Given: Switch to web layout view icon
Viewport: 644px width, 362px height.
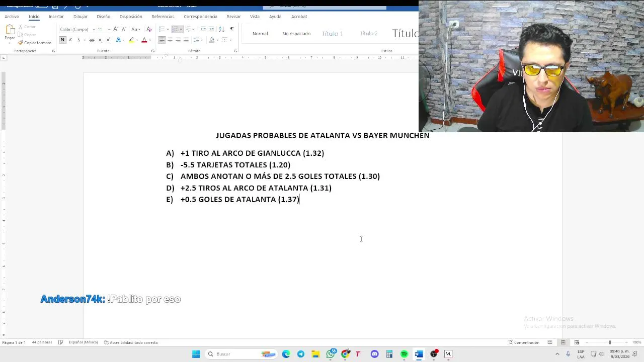Looking at the screenshot, I should (x=577, y=342).
